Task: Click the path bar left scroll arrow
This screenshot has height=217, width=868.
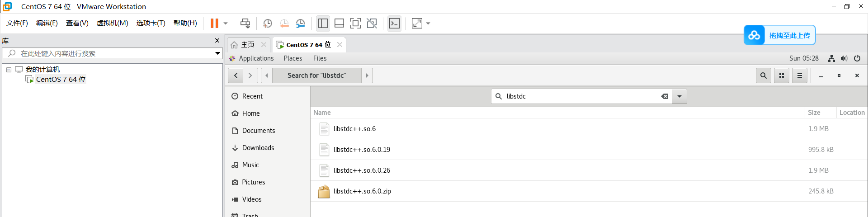Action: (267, 75)
